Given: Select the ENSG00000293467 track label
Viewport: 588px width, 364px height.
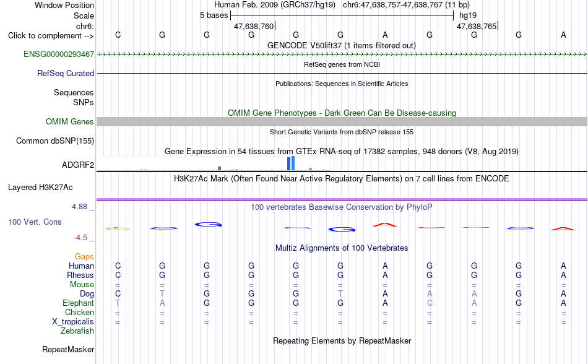Looking at the screenshot, I should (x=59, y=54).
